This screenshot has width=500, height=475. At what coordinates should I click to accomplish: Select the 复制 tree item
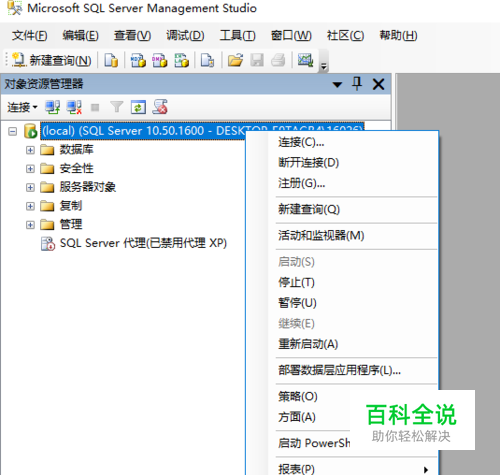(71, 206)
